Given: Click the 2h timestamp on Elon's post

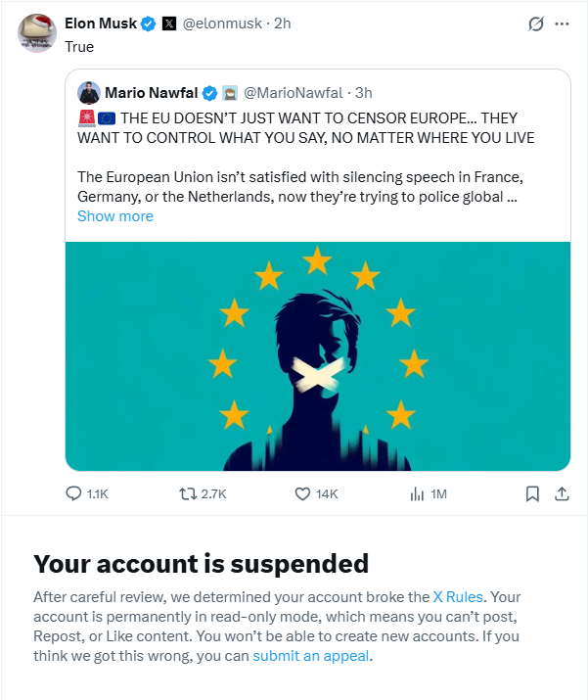Looking at the screenshot, I should coord(282,23).
